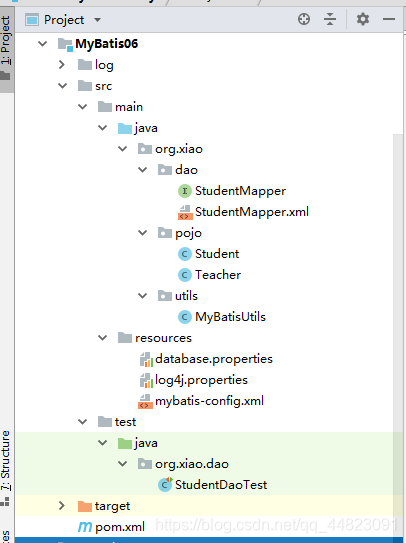Click the MyBatisUtils class icon
406x543 pixels.
point(185,317)
